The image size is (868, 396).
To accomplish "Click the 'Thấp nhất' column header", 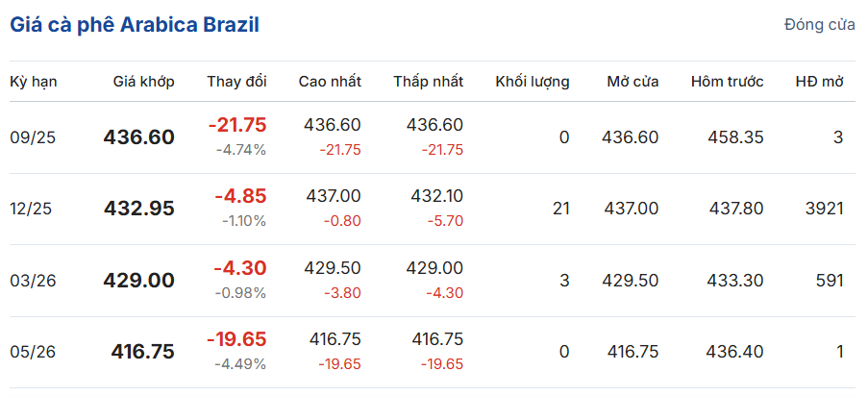I will (x=428, y=82).
